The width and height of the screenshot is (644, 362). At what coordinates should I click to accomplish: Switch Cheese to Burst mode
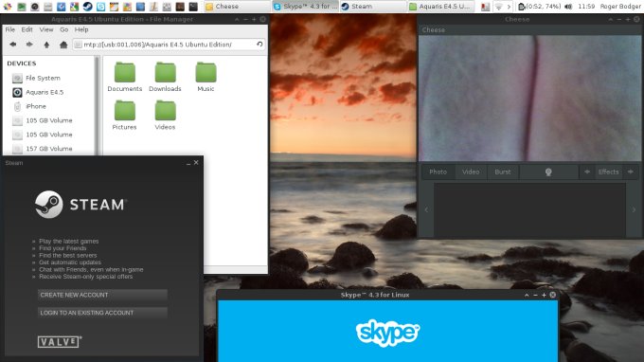(503, 172)
